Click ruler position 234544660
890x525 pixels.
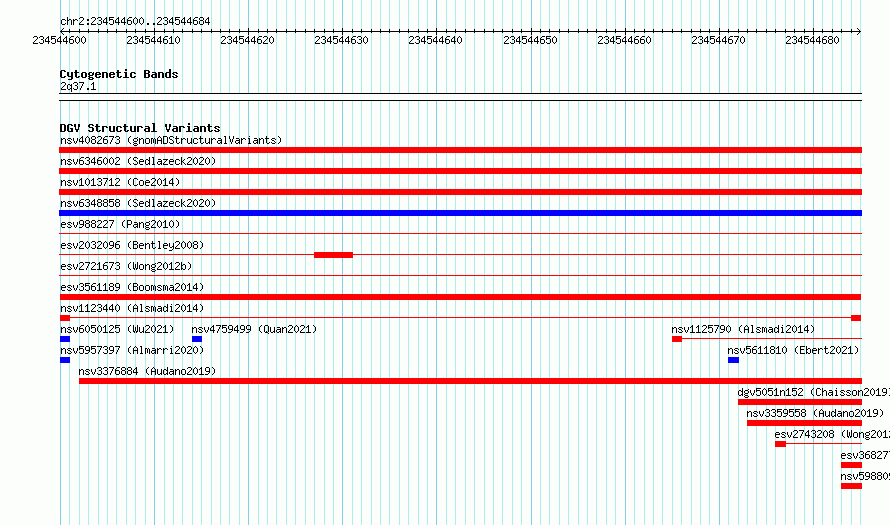pyautogui.click(x=625, y=40)
